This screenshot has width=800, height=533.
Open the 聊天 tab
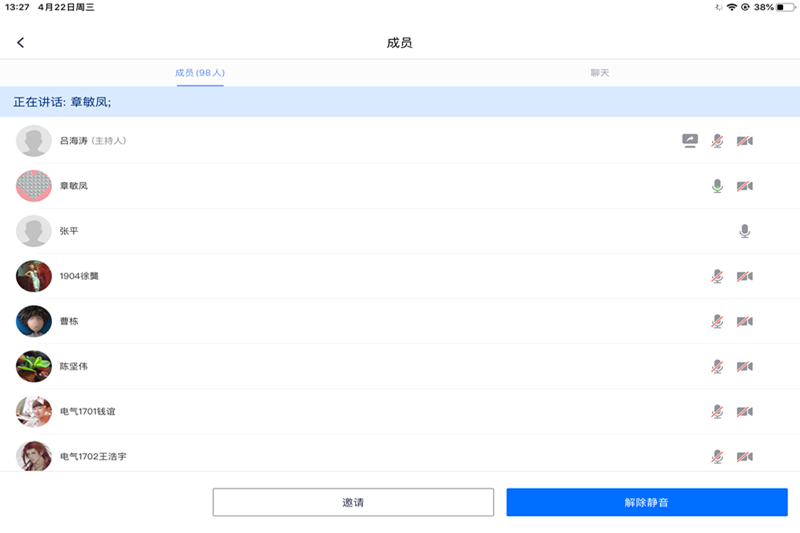(x=599, y=72)
